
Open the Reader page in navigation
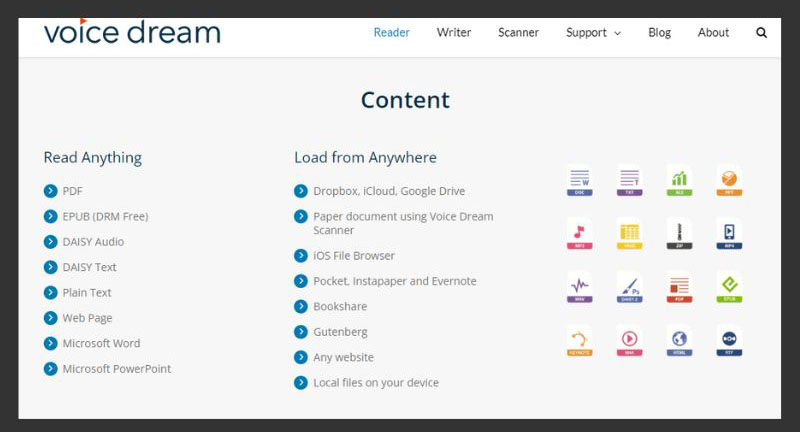pyautogui.click(x=391, y=33)
